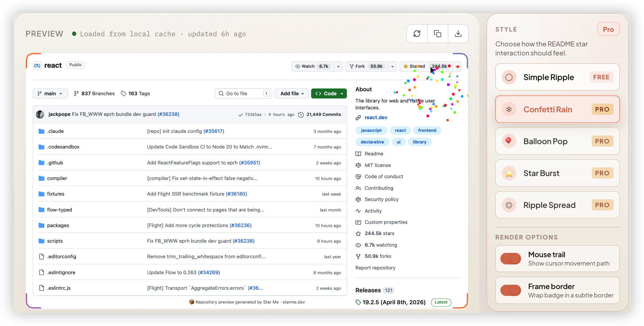644x326 pixels.
Task: Open the .eslintrc.js file
Action: [x=59, y=288]
